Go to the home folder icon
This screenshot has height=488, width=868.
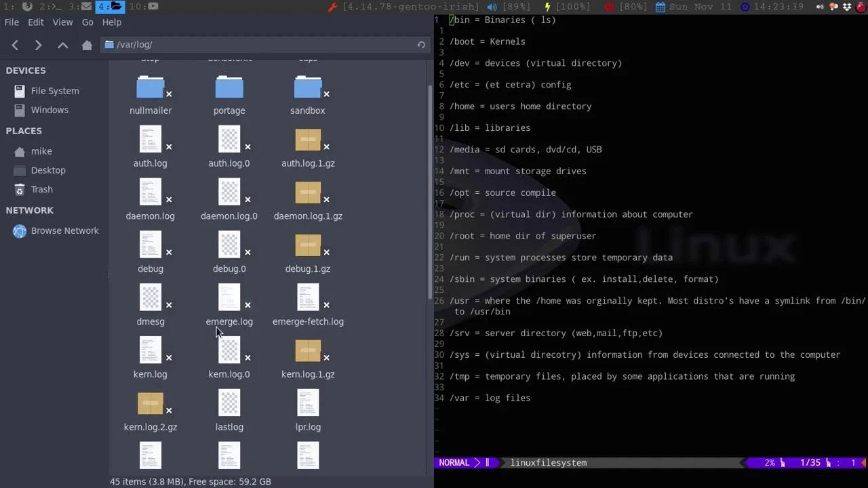(x=87, y=45)
